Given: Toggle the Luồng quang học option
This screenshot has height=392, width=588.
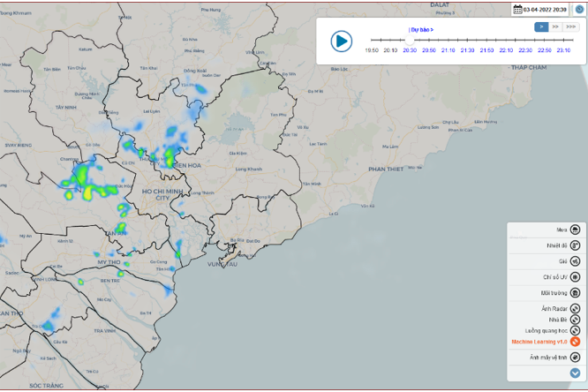Looking at the screenshot, I should click(x=575, y=330).
